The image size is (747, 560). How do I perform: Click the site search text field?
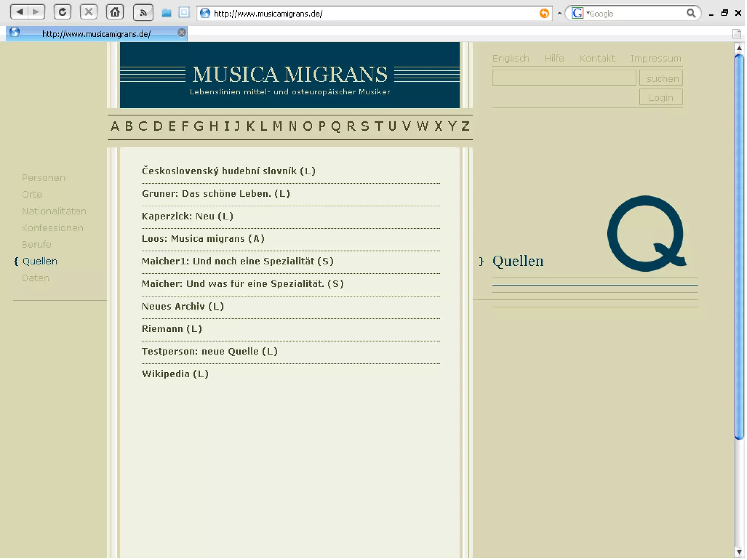pyautogui.click(x=564, y=78)
